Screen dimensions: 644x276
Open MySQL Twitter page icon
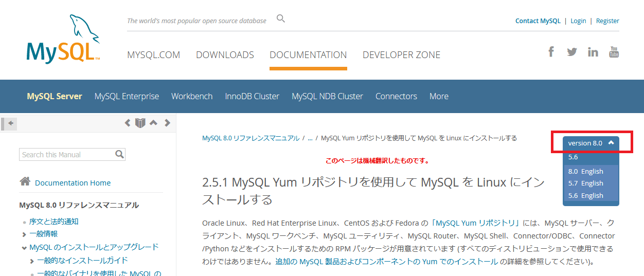[572, 52]
